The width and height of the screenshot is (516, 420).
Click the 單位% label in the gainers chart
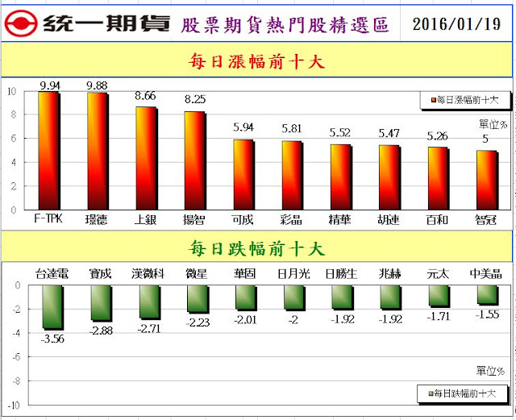(x=493, y=124)
